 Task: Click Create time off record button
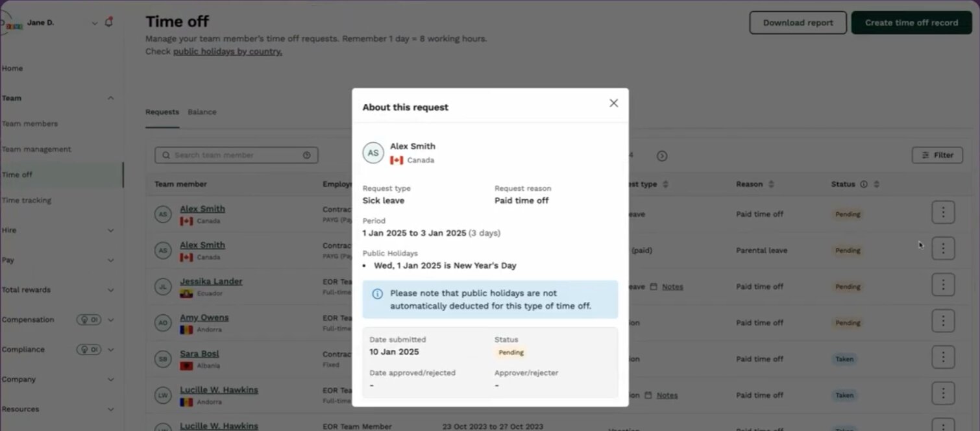click(911, 23)
